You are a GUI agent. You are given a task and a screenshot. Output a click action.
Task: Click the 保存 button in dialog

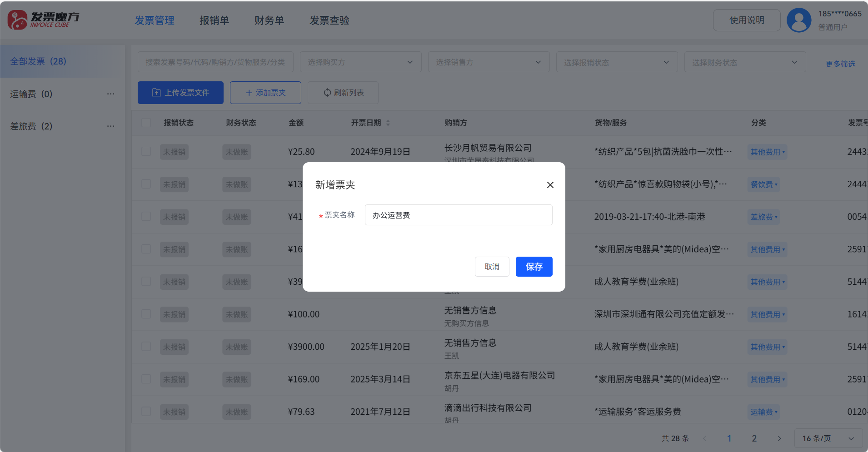534,267
